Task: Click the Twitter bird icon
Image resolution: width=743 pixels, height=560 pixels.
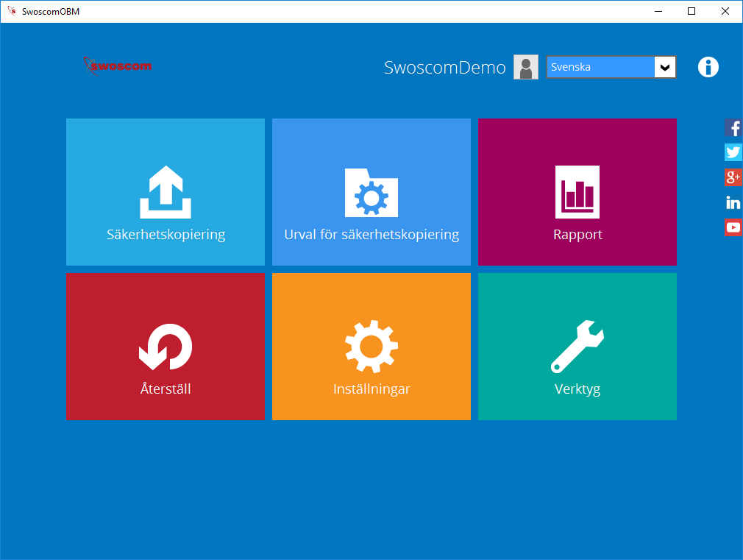Action: 733,152
